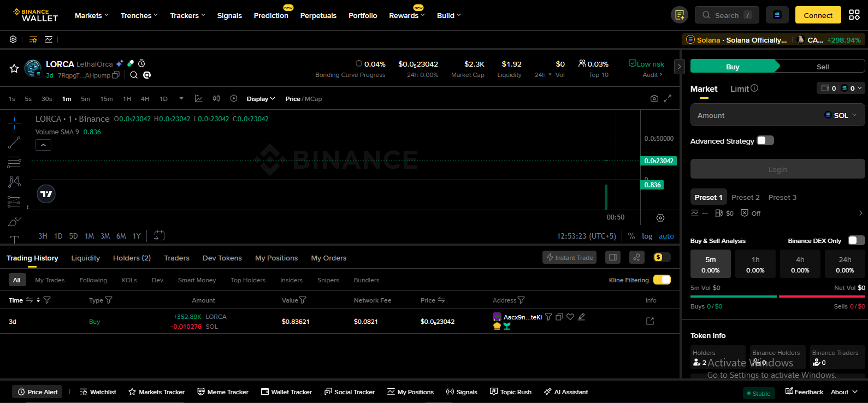Open the apps grid next to Connect
This screenshot has width=868, height=403.
[x=854, y=15]
